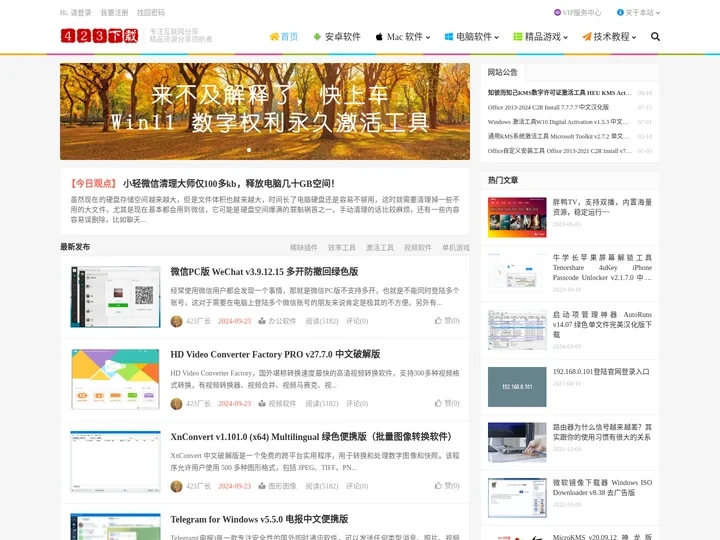Click the 我要注册 link
Viewport: 720px width, 540px height.
pos(114,12)
